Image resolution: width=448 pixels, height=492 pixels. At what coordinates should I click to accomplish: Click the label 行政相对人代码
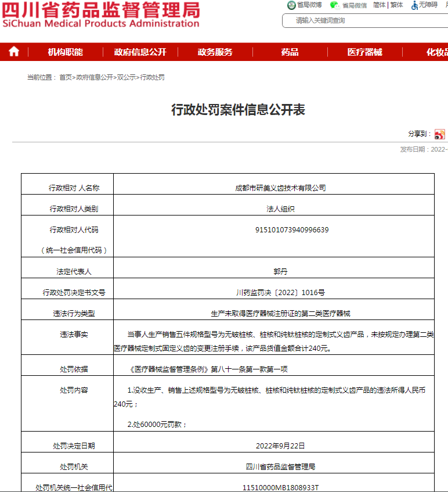coord(74,230)
